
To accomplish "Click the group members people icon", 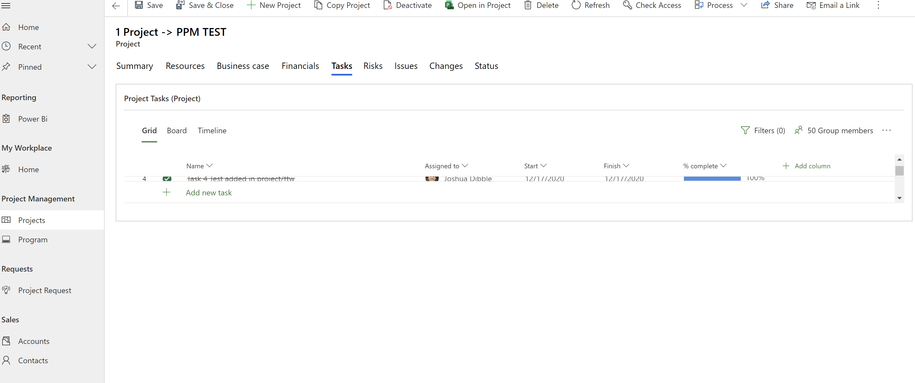I will pos(799,130).
